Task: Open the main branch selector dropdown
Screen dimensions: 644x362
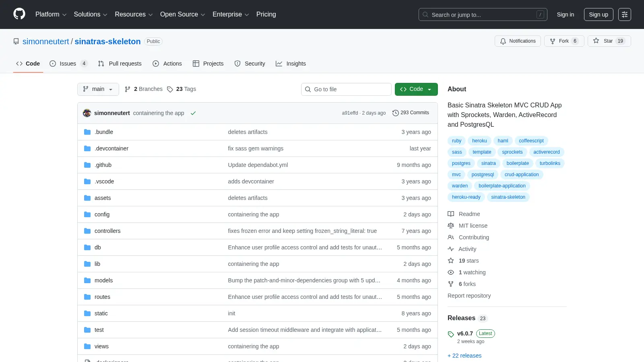Action: click(x=98, y=89)
